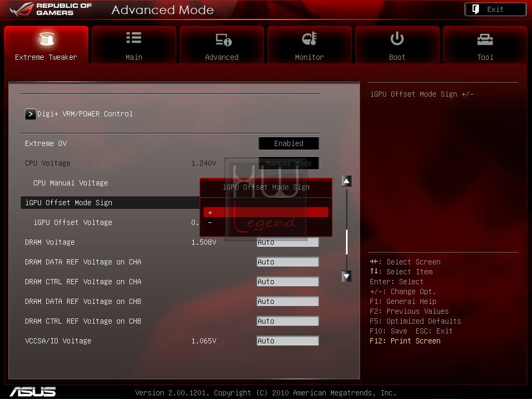Click scrollbar down arrow
The width and height of the screenshot is (532, 399).
pyautogui.click(x=347, y=276)
